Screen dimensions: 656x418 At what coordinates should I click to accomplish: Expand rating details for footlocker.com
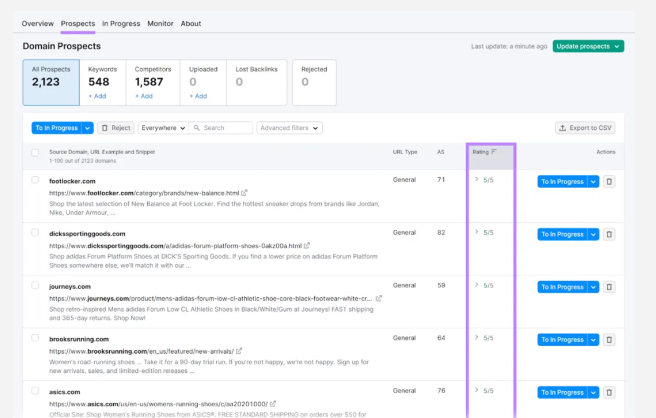pos(477,180)
